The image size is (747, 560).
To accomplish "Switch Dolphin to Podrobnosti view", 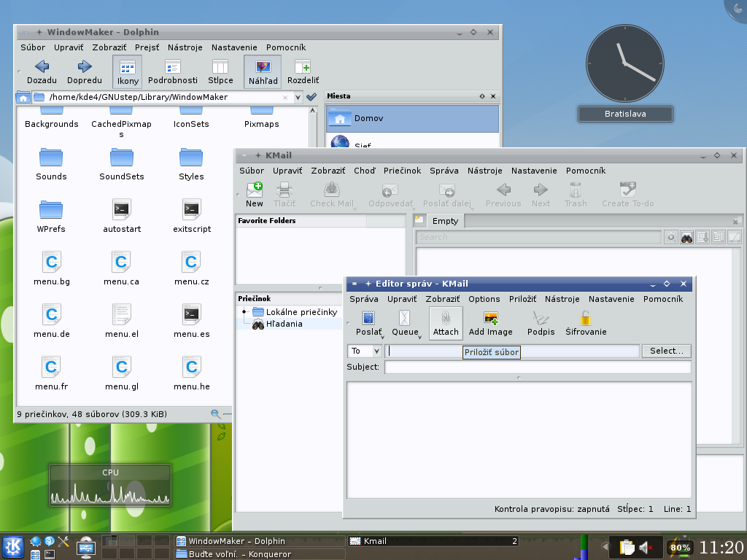I will tap(172, 72).
